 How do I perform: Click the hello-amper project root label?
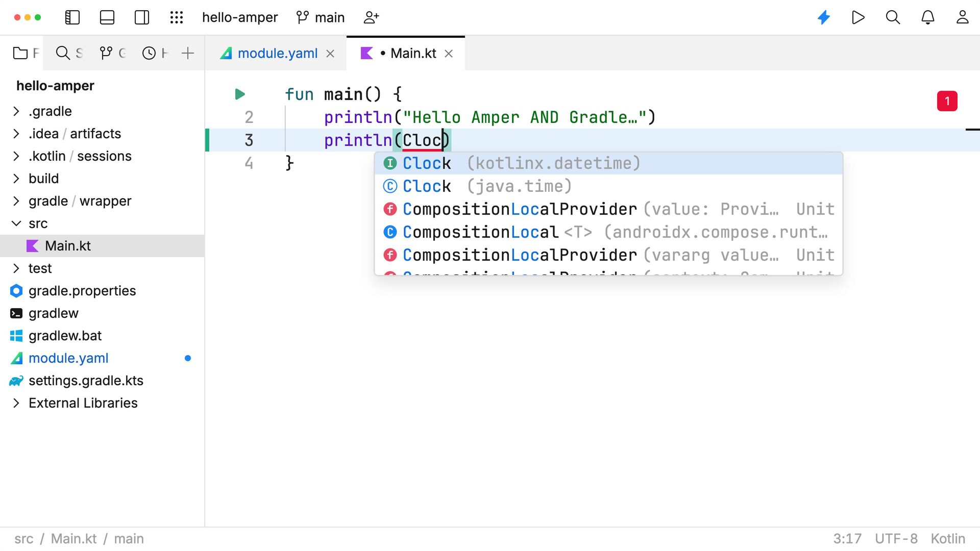[x=55, y=86]
